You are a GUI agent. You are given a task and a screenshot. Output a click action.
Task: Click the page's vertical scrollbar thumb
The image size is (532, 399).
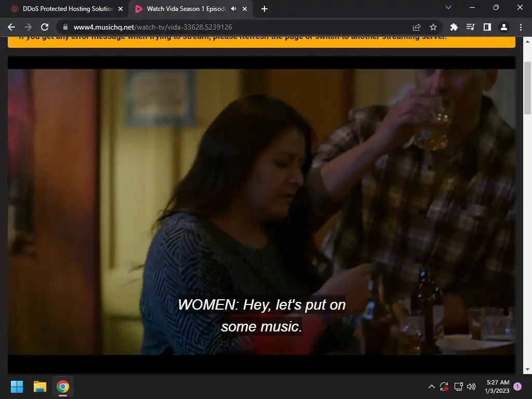click(x=528, y=88)
